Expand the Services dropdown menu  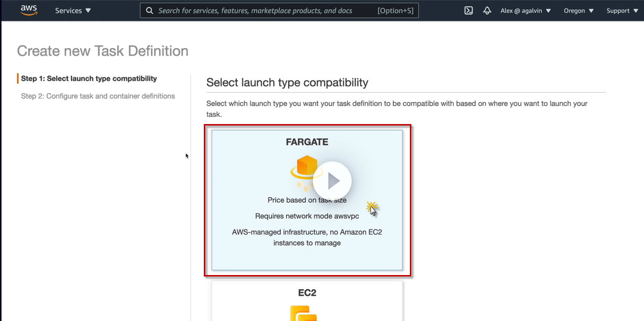(x=73, y=10)
